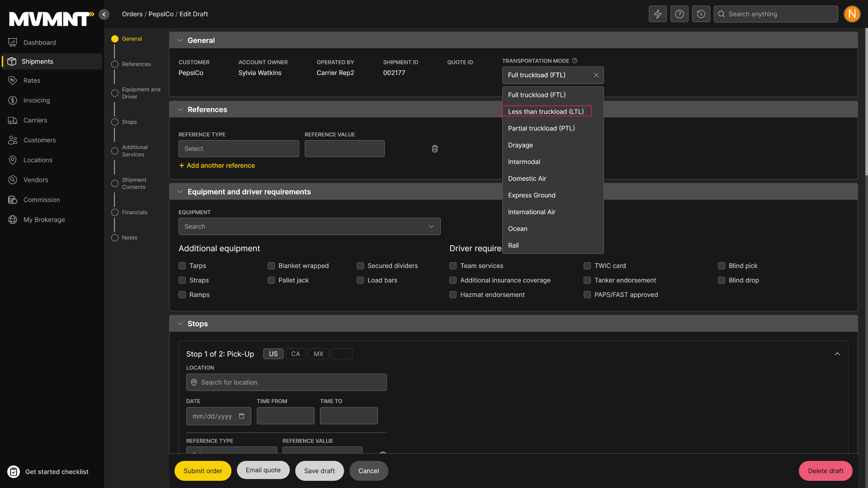This screenshot has width=868, height=488.
Task: Open the help question mark icon
Action: pos(679,14)
